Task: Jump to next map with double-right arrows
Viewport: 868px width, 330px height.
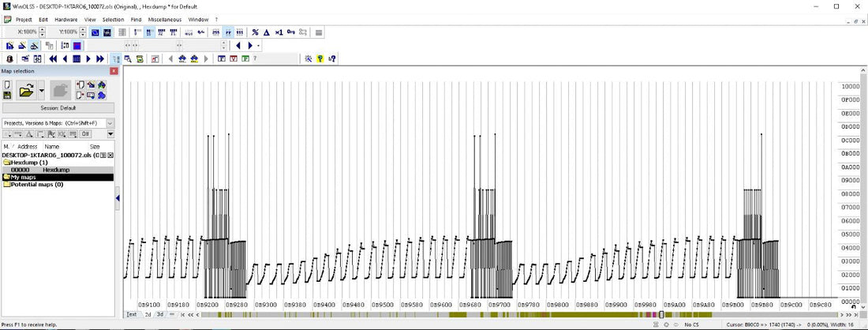Action: click(x=100, y=58)
